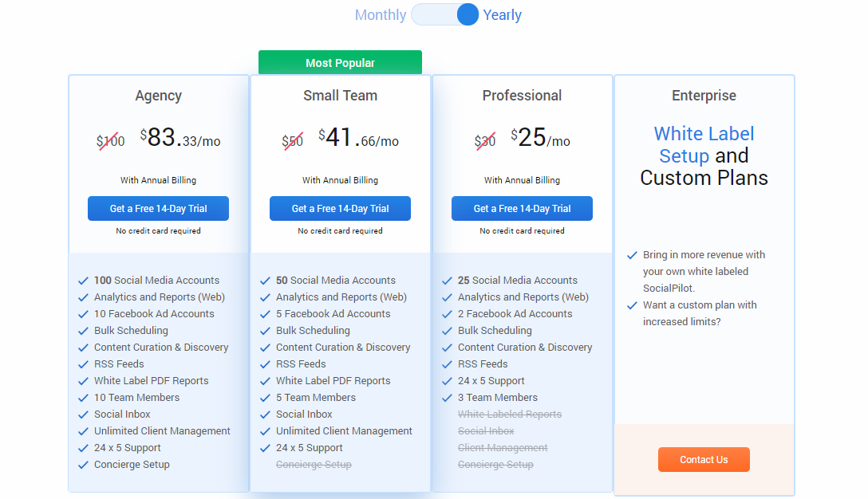Click the checkmark next to Unlimited Client Management
The image size is (868, 499).
click(x=83, y=430)
